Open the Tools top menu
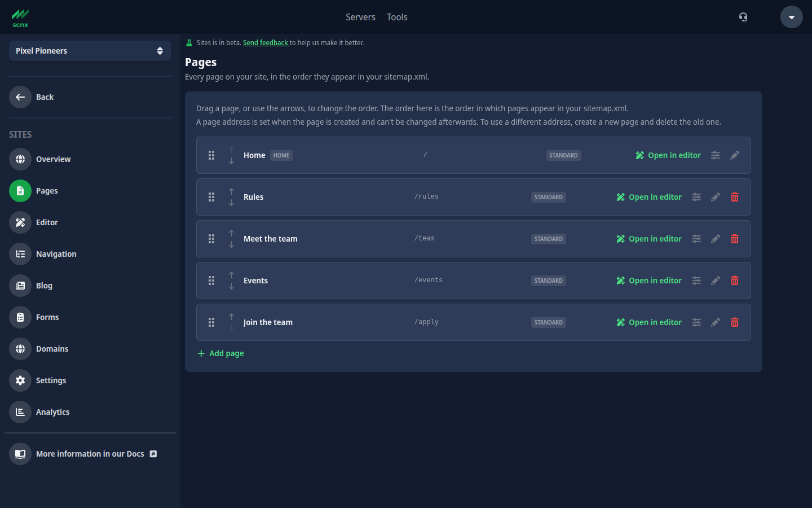The image size is (812, 508). pyautogui.click(x=397, y=17)
